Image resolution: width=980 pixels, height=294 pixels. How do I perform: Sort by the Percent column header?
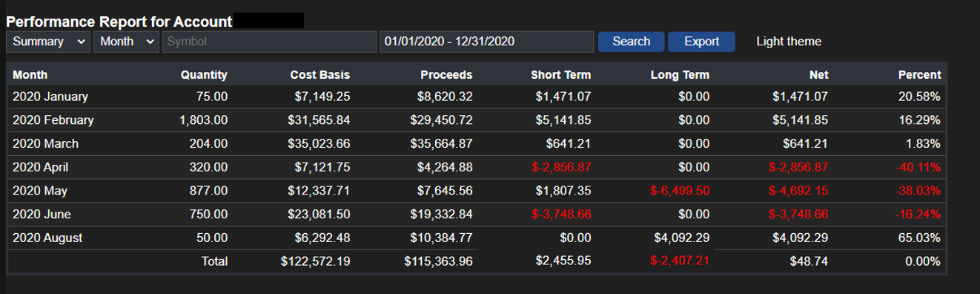point(919,75)
